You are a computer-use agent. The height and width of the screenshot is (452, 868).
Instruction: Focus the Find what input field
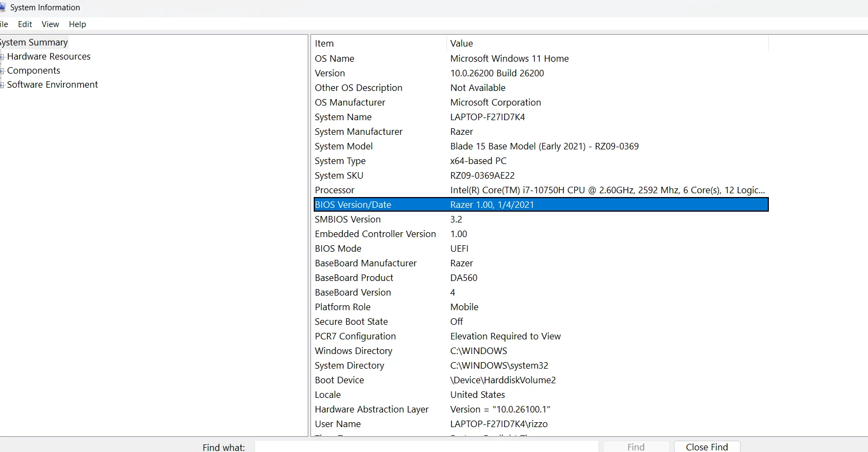(426, 447)
